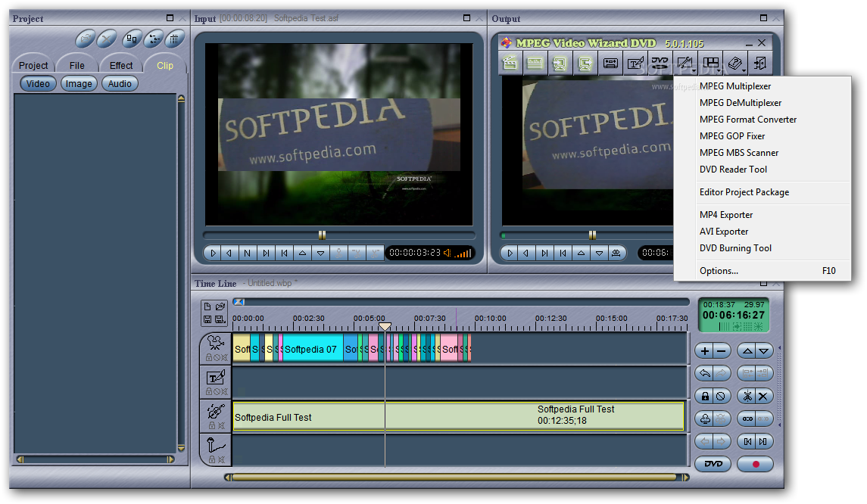
Task: Toggle lock on the voice microphone track header
Action: click(212, 460)
